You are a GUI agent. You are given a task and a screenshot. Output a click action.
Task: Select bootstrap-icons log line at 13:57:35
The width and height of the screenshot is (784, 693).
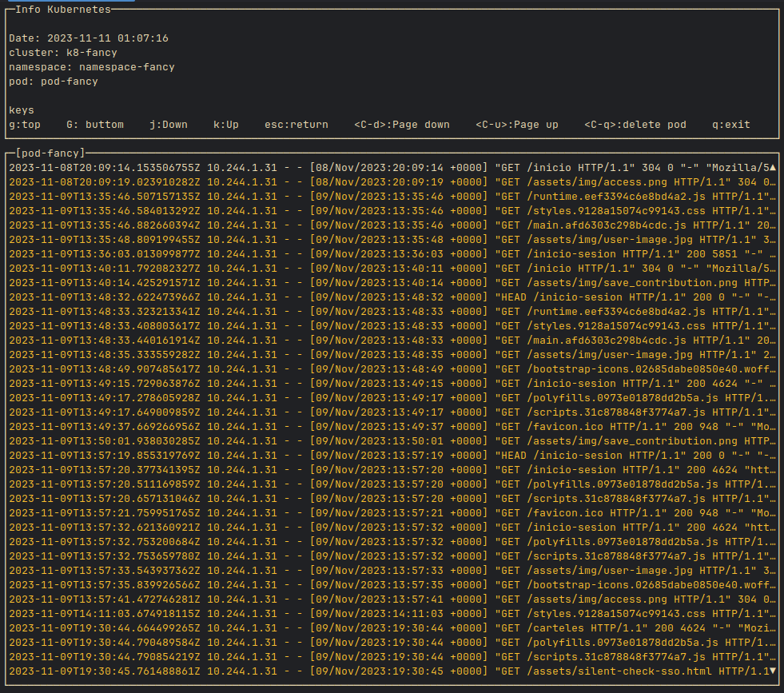click(392, 585)
